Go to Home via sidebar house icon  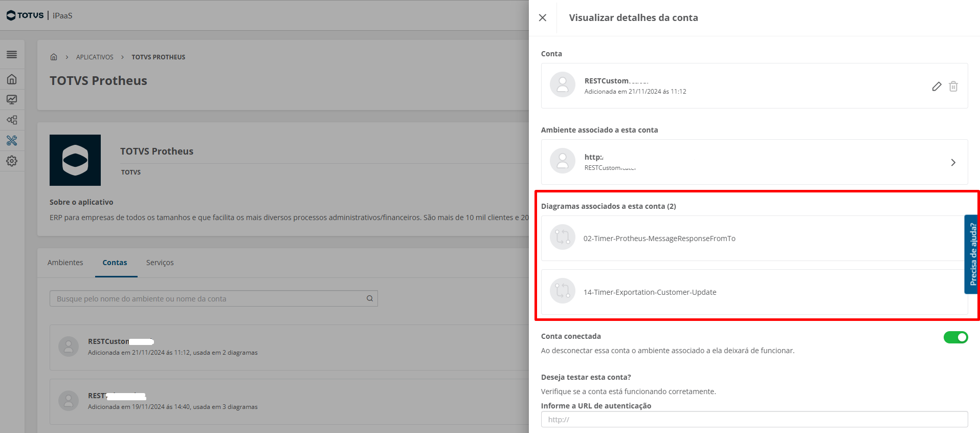pyautogui.click(x=12, y=79)
